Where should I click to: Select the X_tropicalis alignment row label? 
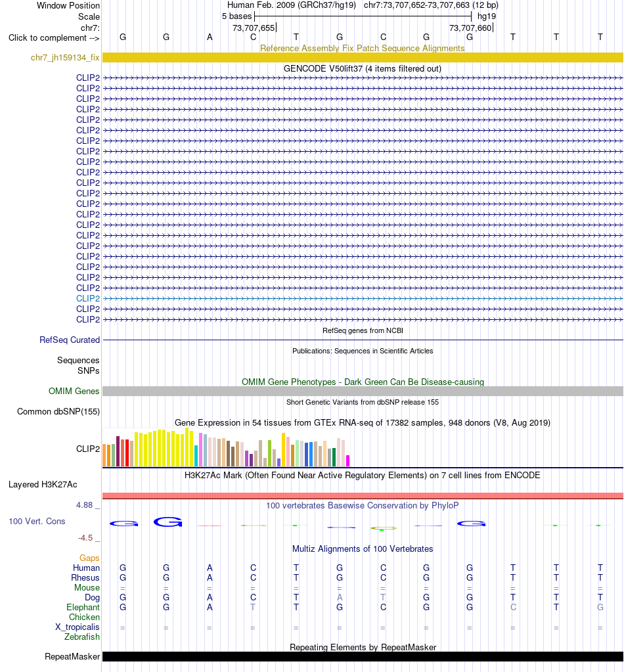tap(77, 627)
